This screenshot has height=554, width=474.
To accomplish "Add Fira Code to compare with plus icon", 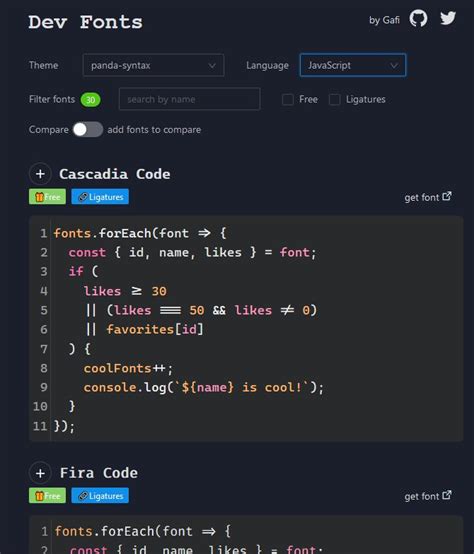I will click(40, 473).
